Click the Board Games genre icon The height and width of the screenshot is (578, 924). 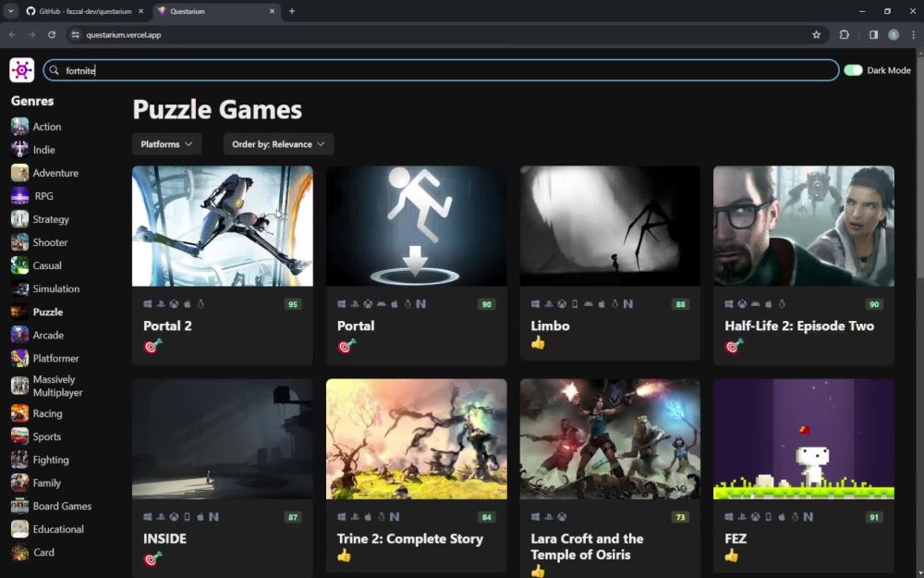point(19,506)
